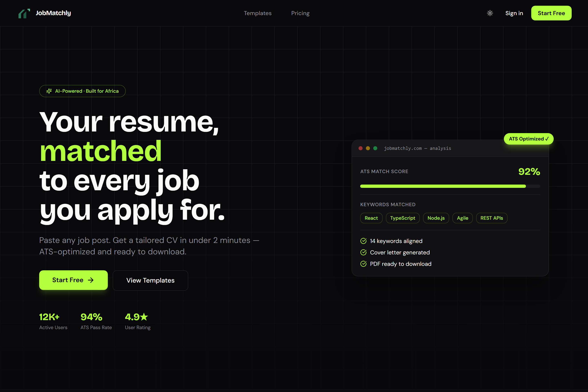Click the ATS match score progress bar

tap(450, 186)
